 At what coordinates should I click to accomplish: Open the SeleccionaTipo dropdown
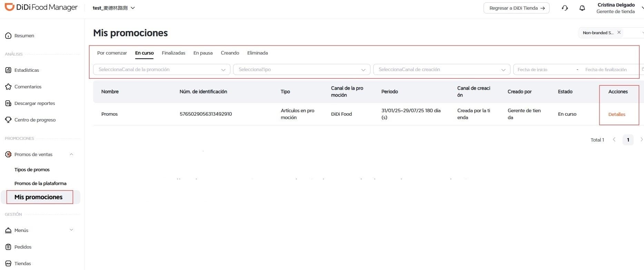coord(301,69)
